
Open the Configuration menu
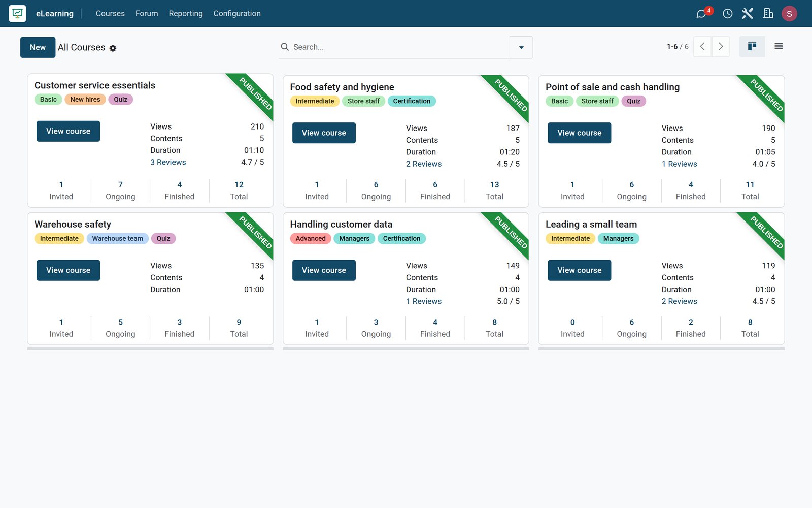[x=237, y=14]
